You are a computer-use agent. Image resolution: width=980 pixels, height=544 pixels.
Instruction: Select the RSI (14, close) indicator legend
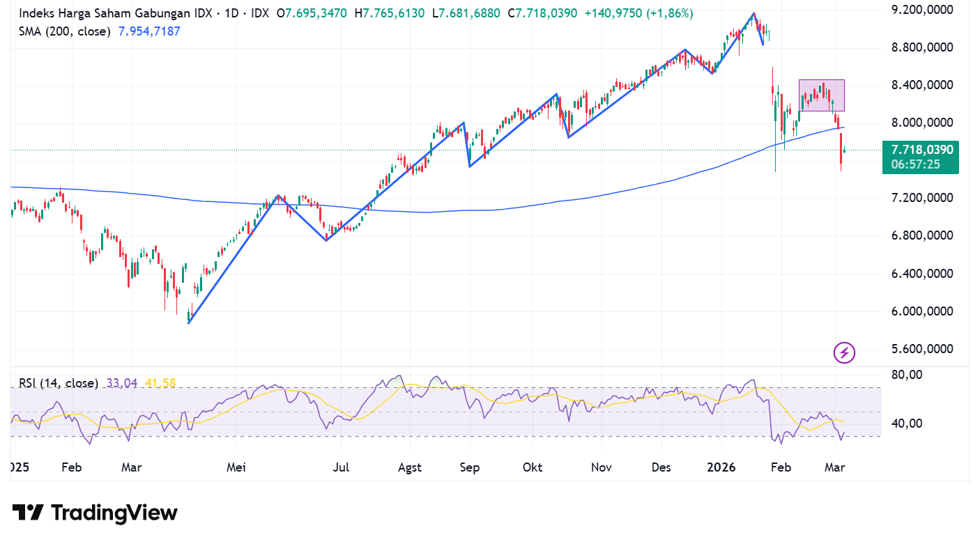59,383
